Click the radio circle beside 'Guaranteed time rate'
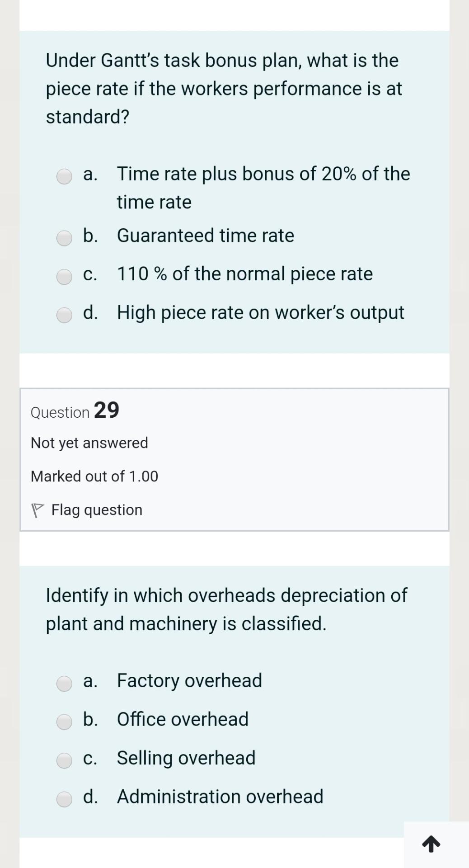Viewport: 469px width, 868px height. (65, 239)
